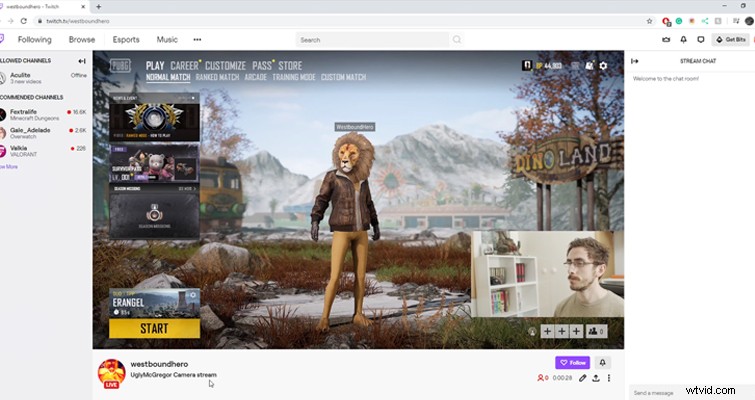
Task: Click westboundhero's live avatar
Action: point(111,373)
